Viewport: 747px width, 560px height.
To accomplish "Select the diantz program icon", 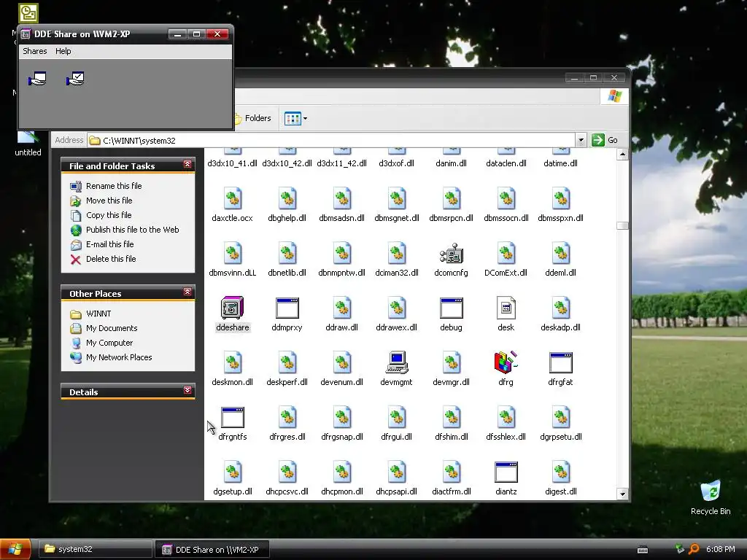I will (x=506, y=472).
